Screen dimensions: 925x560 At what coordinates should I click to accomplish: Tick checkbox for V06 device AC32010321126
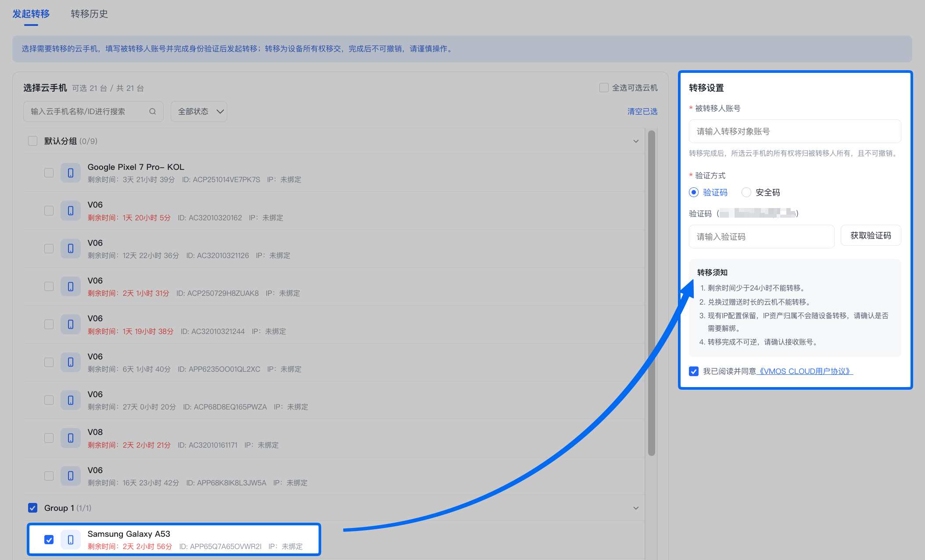tap(49, 249)
